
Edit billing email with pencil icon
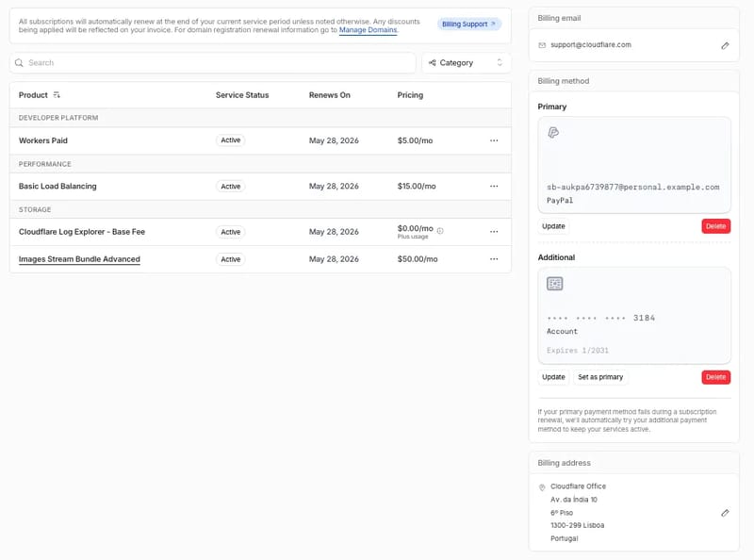(725, 45)
